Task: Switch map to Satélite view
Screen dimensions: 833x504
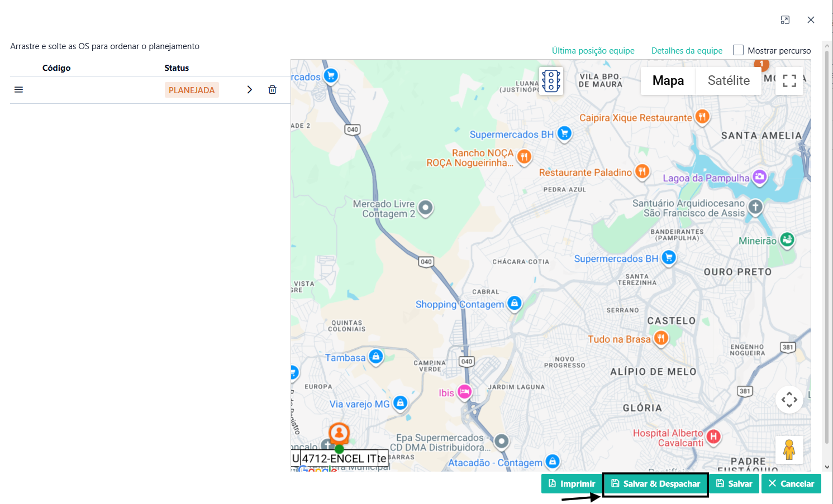Action: (729, 81)
